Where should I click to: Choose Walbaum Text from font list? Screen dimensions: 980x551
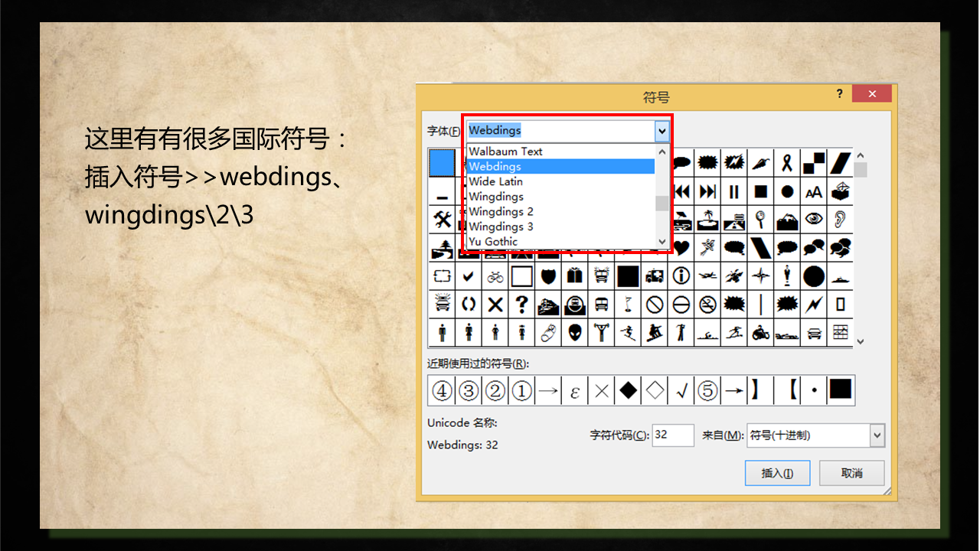pos(560,152)
